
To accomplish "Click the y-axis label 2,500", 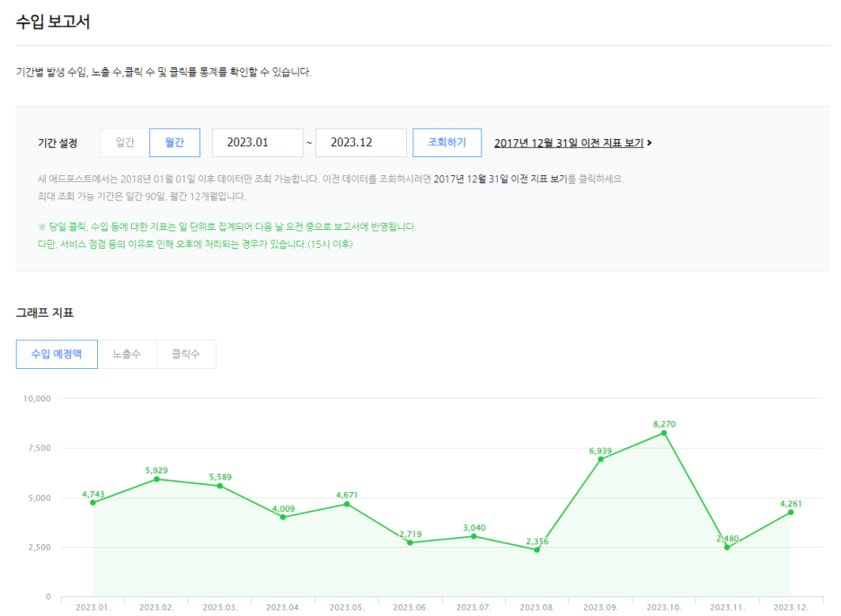I will point(40,548).
